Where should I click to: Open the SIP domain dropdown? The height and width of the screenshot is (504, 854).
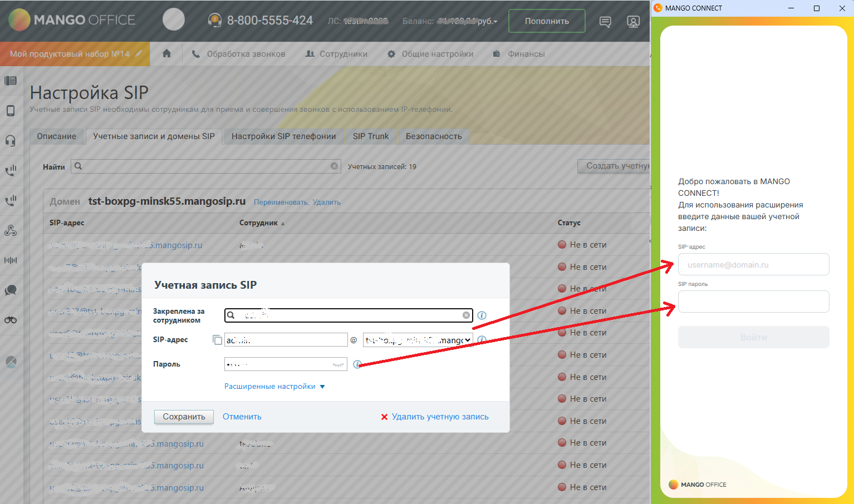click(x=418, y=340)
